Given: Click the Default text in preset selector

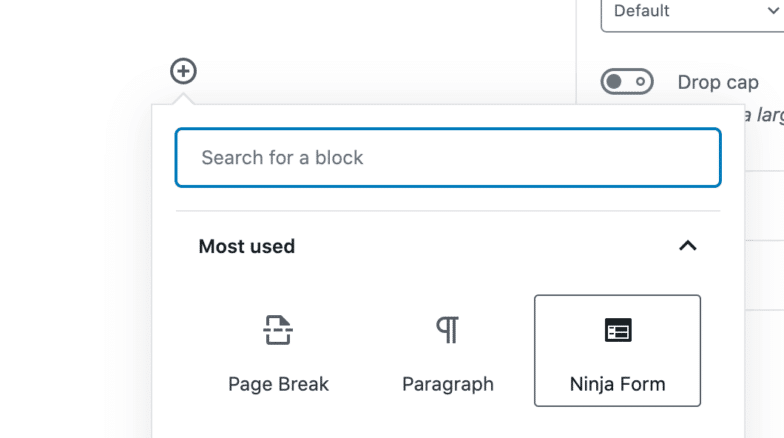Looking at the screenshot, I should tap(641, 11).
